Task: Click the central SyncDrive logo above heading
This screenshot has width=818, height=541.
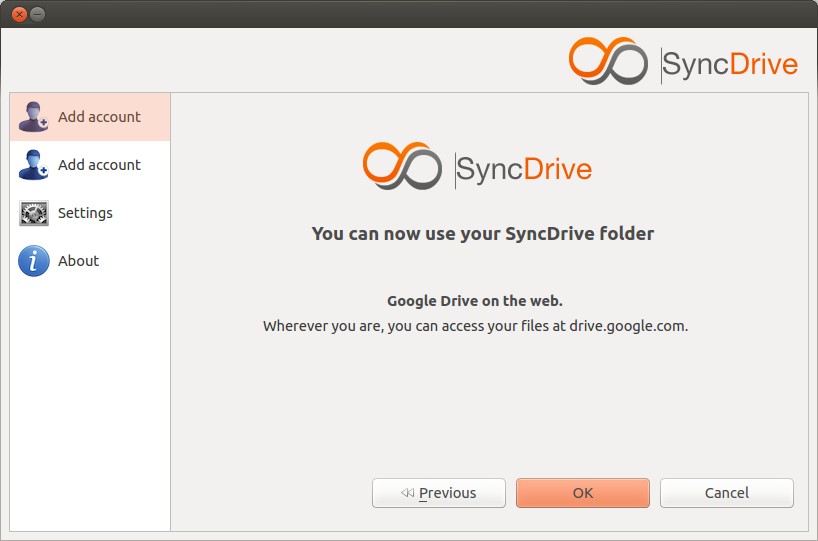Action: coord(477,166)
